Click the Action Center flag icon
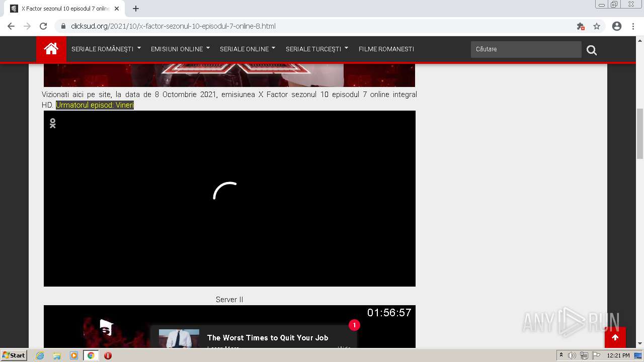The height and width of the screenshot is (362, 644). coord(596,355)
